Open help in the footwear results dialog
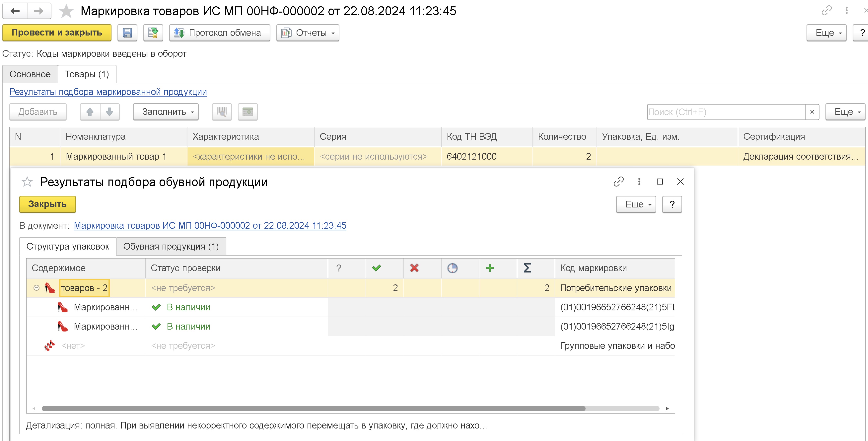 (672, 204)
